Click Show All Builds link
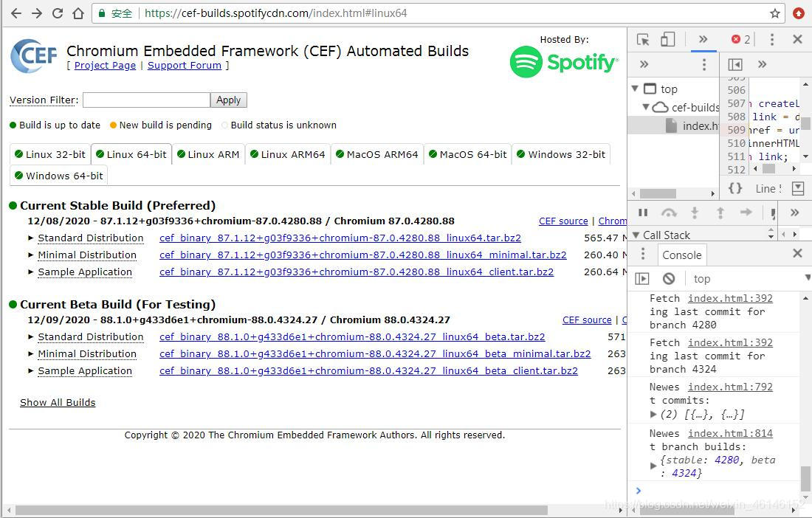 pyautogui.click(x=58, y=403)
